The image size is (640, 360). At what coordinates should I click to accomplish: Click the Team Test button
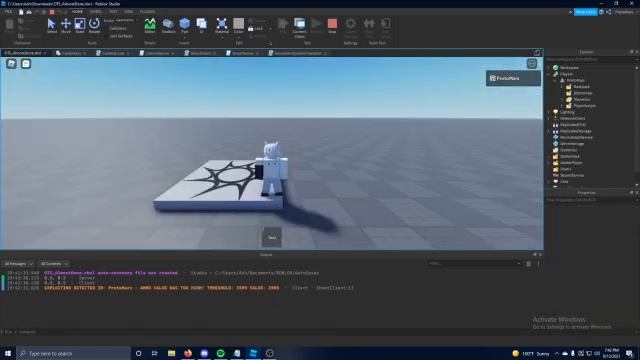click(x=369, y=28)
